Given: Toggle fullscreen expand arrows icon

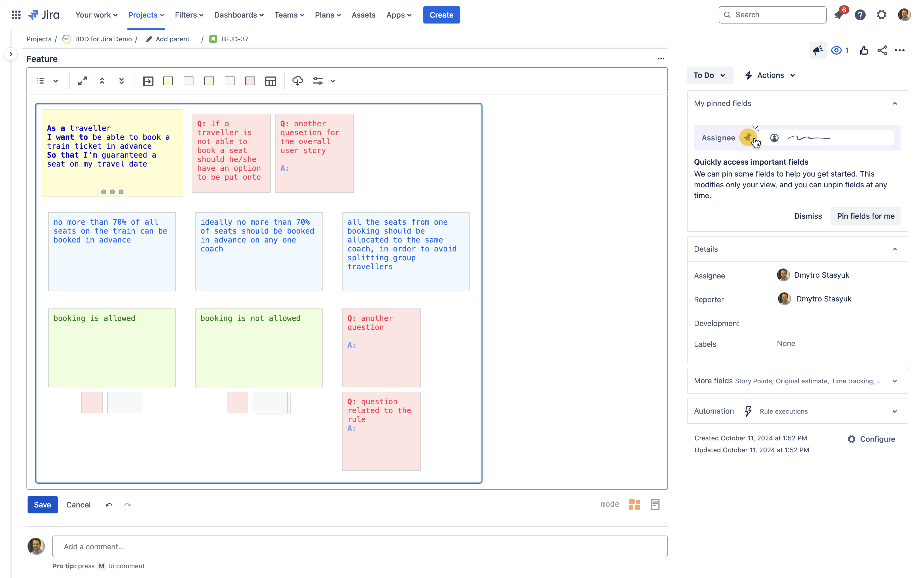Looking at the screenshot, I should 82,81.
